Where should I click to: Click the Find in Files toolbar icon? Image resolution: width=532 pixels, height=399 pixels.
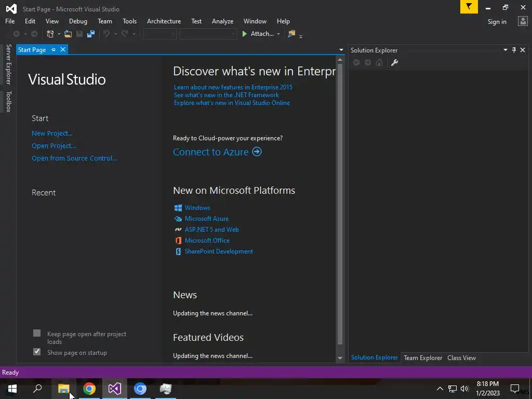pyautogui.click(x=291, y=34)
